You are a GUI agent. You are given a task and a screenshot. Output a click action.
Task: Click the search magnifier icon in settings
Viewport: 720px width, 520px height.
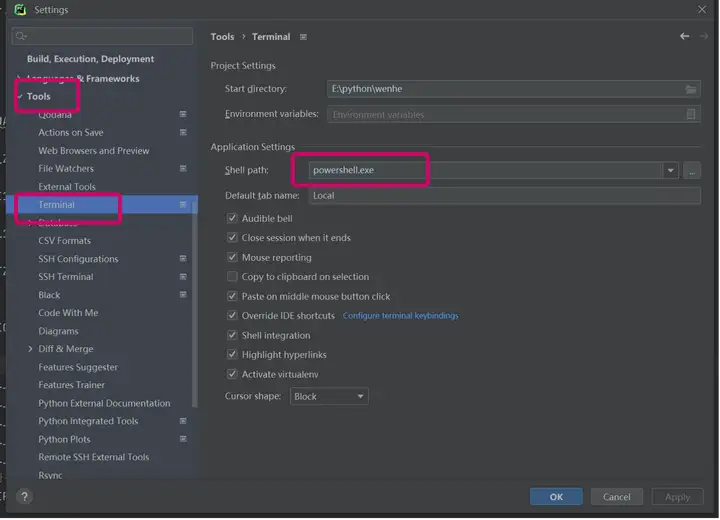pos(21,36)
